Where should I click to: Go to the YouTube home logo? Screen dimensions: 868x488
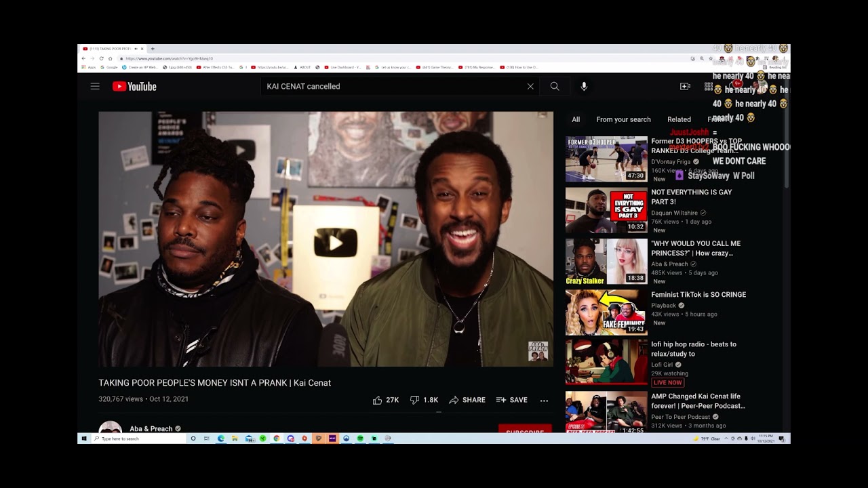[x=134, y=86]
